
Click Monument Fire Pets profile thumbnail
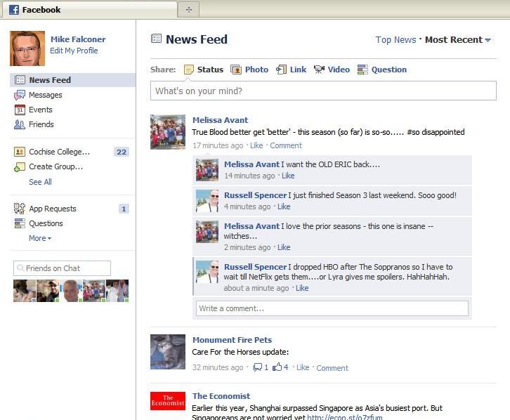click(168, 352)
